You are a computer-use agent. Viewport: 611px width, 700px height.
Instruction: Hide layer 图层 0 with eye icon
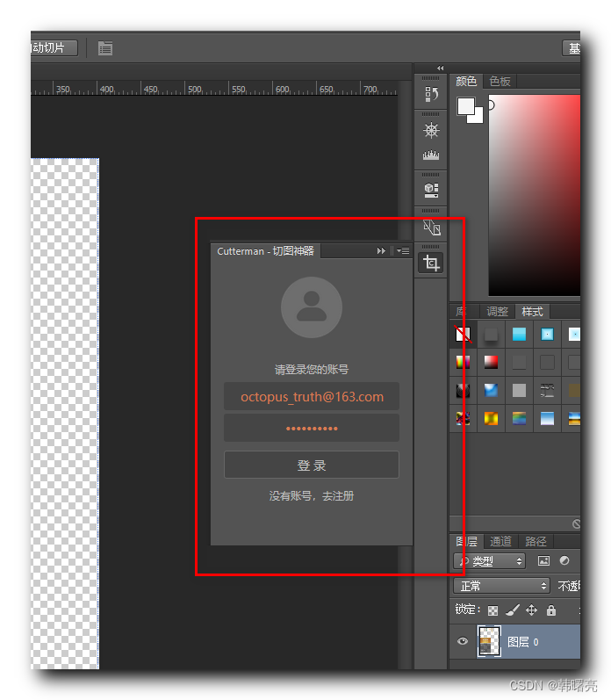point(463,641)
